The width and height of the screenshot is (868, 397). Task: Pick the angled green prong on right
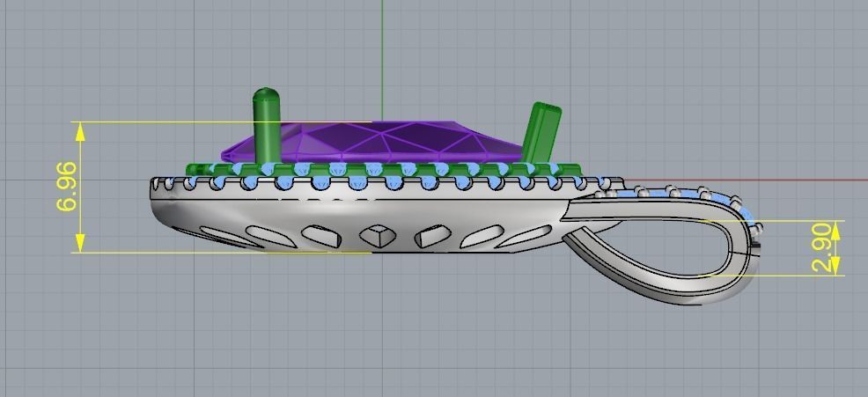[541, 133]
